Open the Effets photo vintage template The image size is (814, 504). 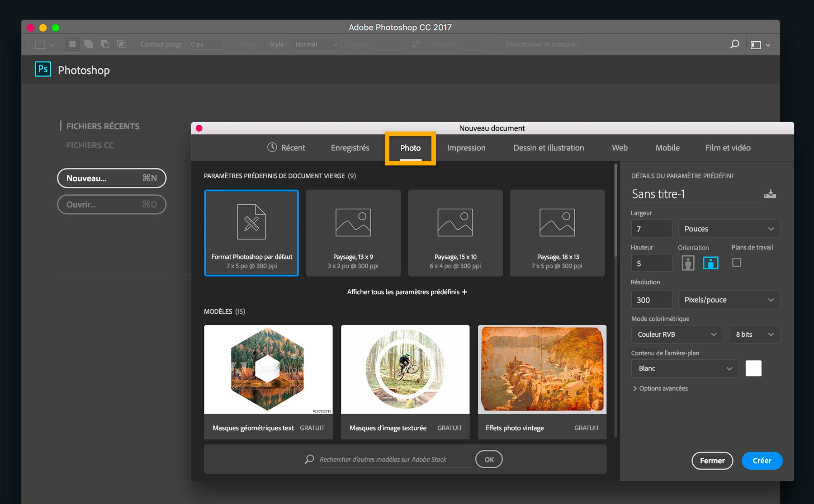[x=542, y=382]
